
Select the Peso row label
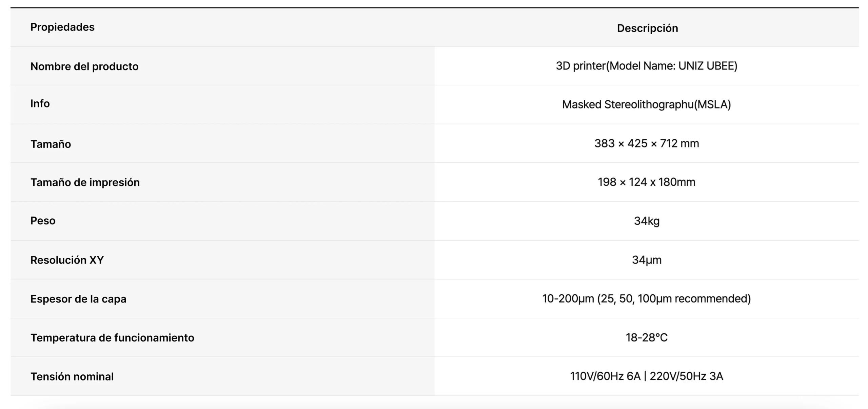(43, 221)
